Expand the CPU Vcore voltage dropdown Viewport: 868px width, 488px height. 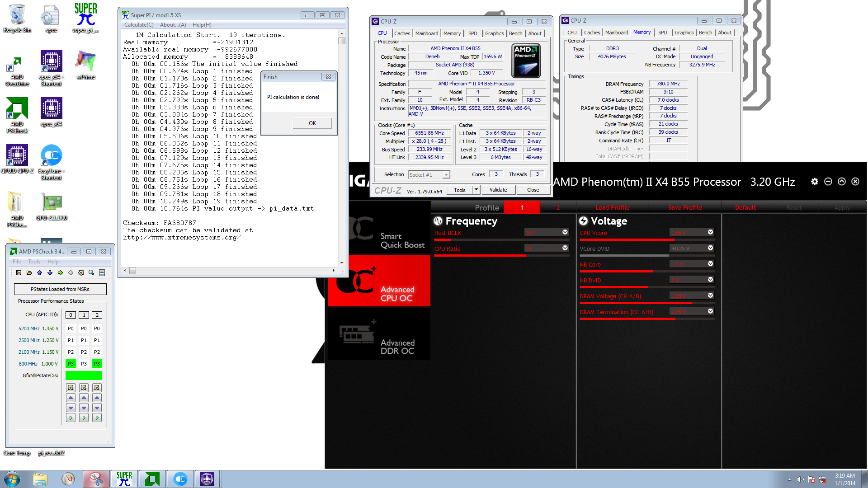point(710,232)
